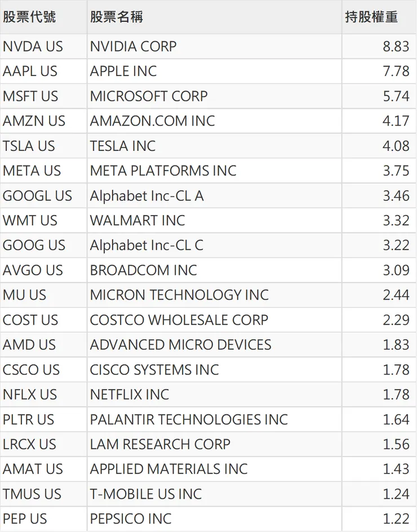The image size is (417, 532).
Task: Click the MICROSOFT CORP name cell
Action: click(x=149, y=96)
